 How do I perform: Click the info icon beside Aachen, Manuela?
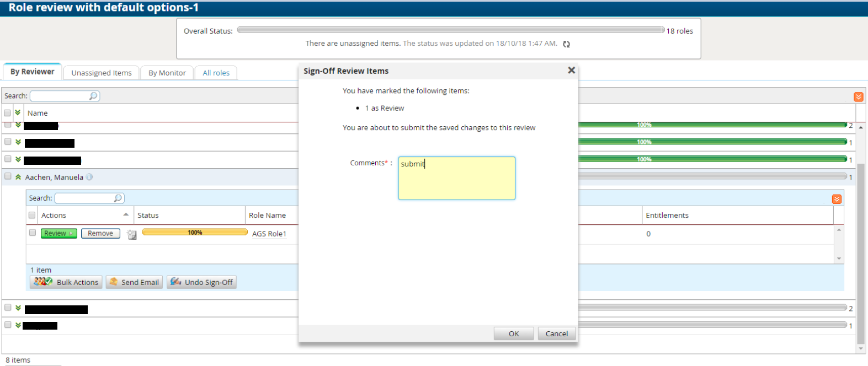[89, 177]
